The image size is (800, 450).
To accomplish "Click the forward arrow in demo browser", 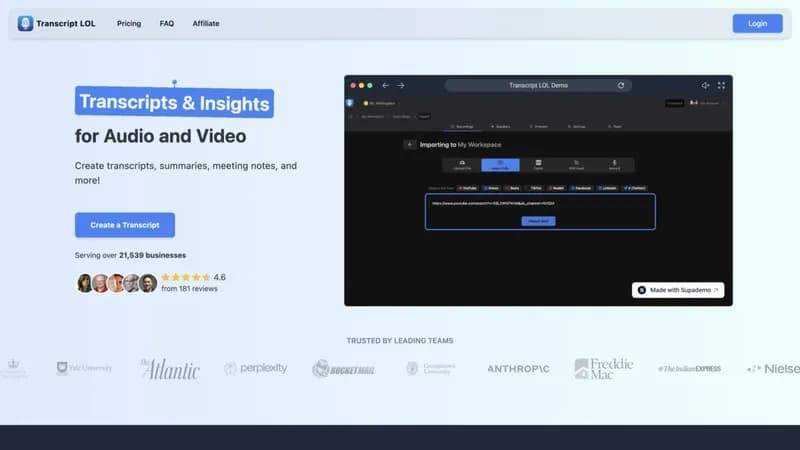I will click(401, 86).
